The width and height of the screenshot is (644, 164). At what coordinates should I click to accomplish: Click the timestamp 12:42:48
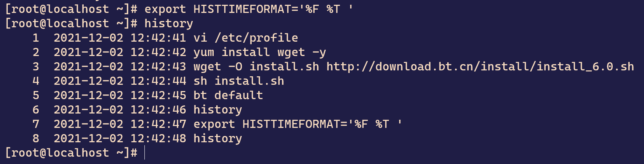[x=158, y=139]
